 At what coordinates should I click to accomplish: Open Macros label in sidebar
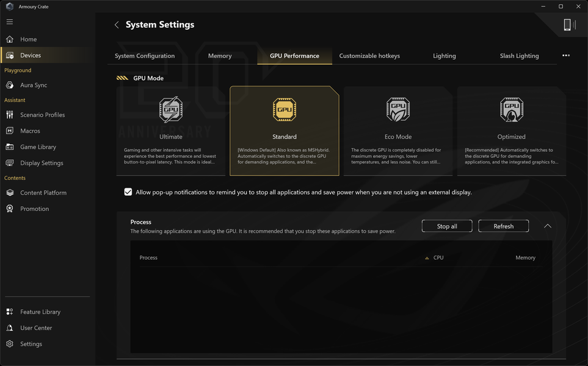(x=30, y=131)
